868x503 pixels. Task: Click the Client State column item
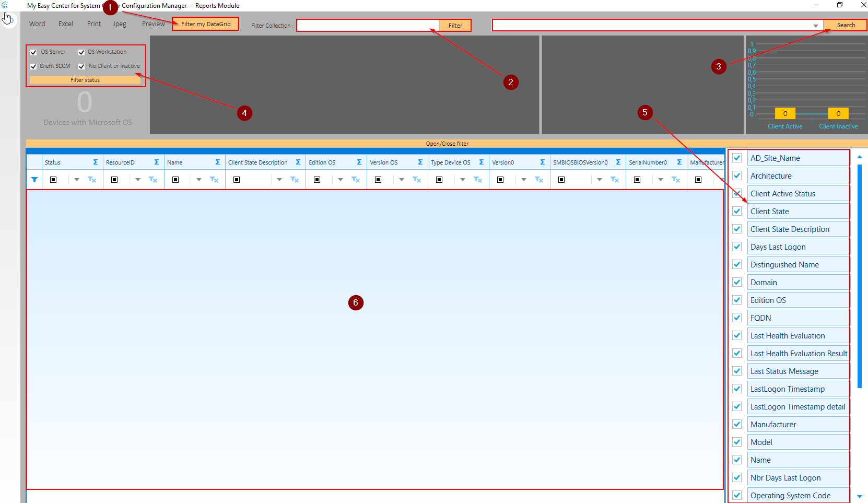click(798, 211)
